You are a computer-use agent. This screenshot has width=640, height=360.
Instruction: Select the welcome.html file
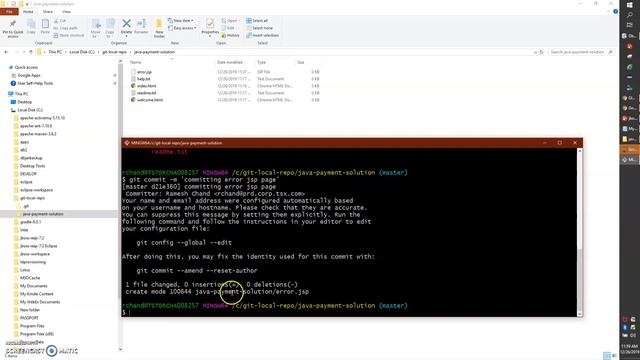pyautogui.click(x=149, y=100)
